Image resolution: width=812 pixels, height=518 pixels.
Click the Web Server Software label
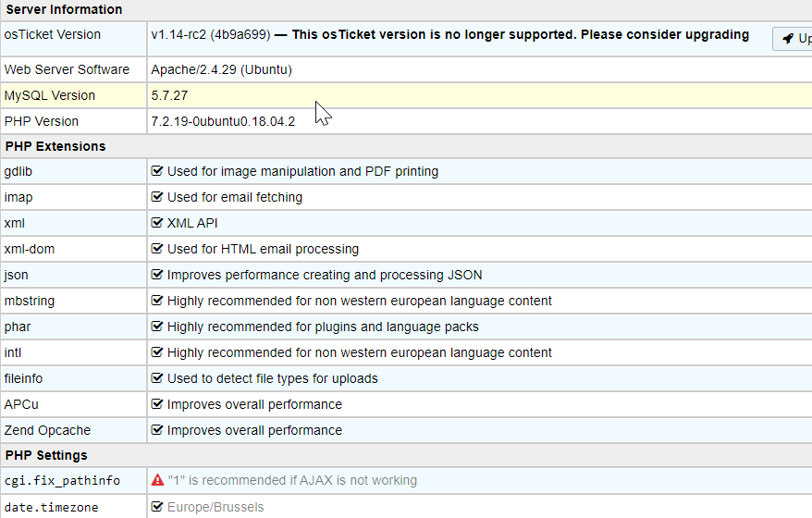click(67, 69)
